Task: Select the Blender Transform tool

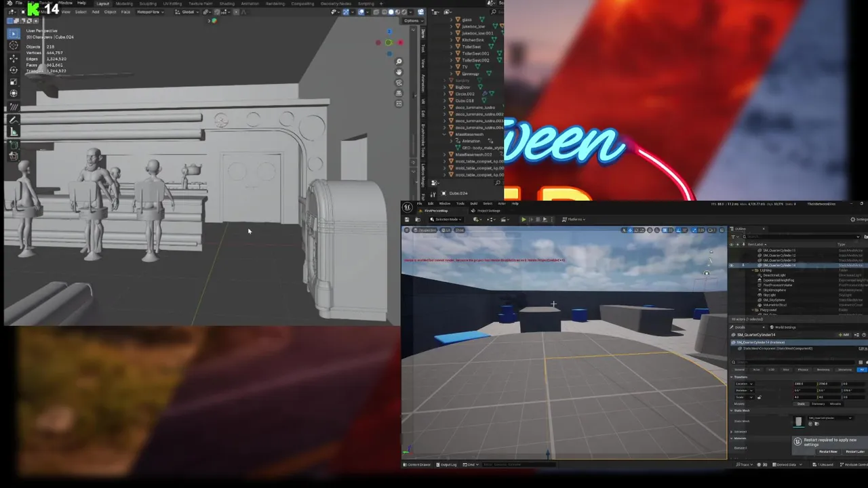Action: 14,93
